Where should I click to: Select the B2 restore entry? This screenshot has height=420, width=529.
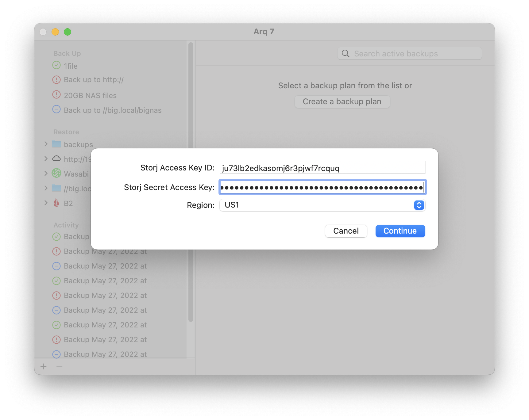[68, 204]
